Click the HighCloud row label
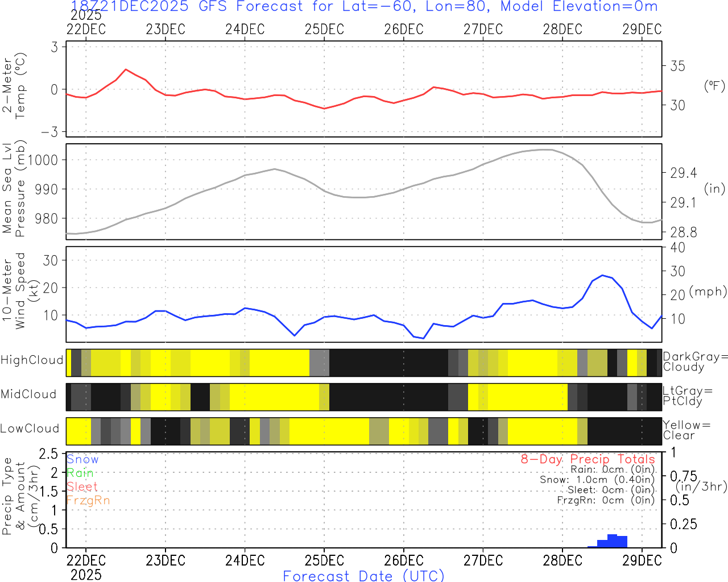 pyautogui.click(x=32, y=360)
